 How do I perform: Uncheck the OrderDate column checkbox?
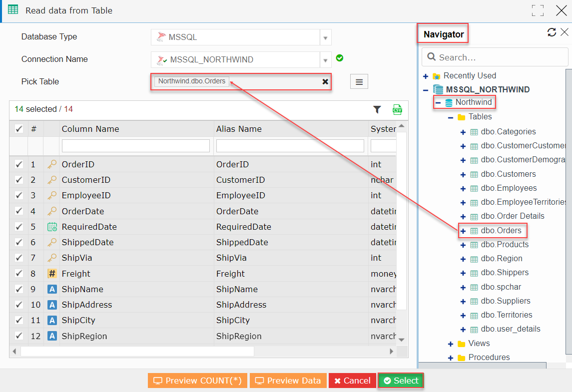pos(18,211)
